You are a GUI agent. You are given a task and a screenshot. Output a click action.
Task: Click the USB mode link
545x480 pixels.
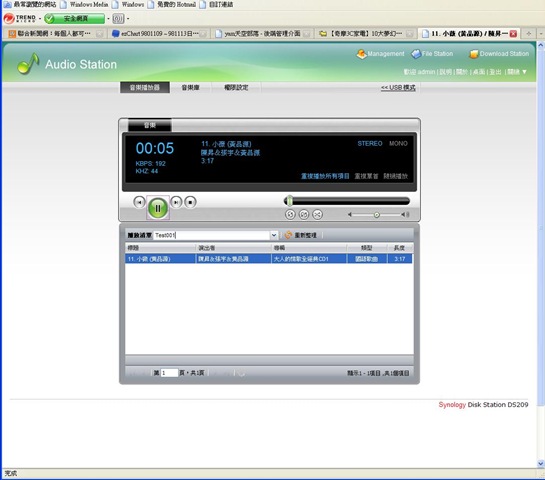(x=398, y=88)
